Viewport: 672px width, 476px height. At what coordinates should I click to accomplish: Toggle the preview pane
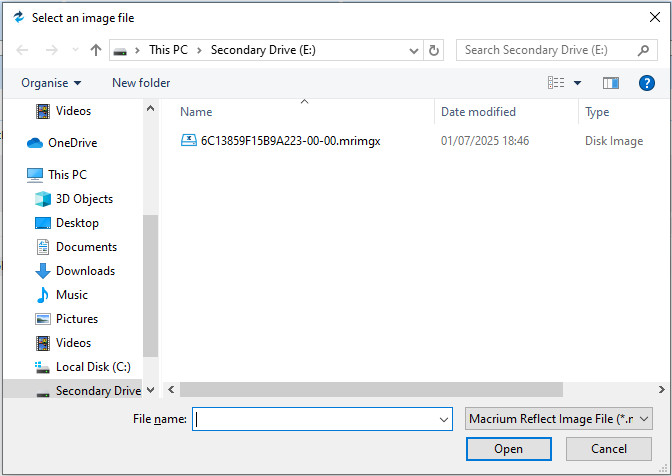pyautogui.click(x=611, y=83)
